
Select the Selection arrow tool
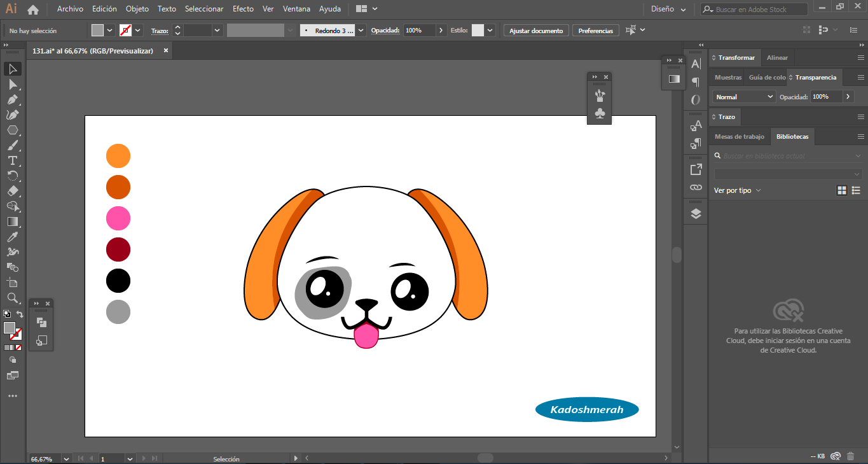12,69
